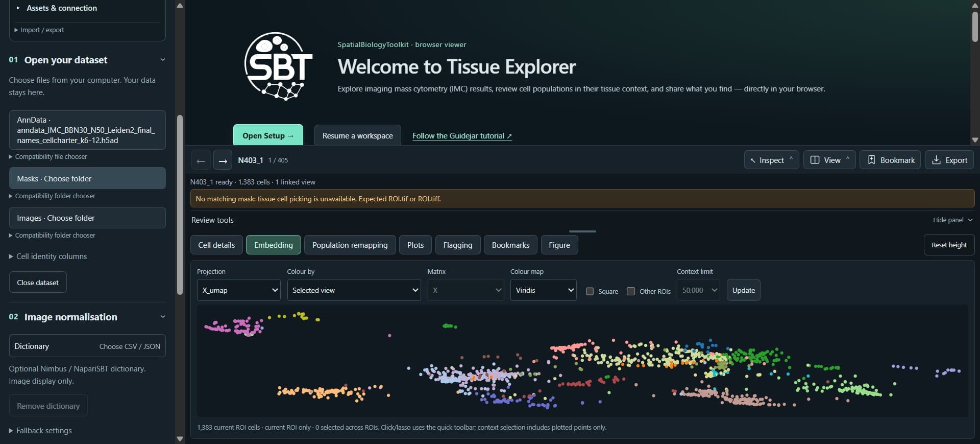The image size is (980, 444).
Task: Enable the Other ROIs checkbox
Action: point(631,291)
